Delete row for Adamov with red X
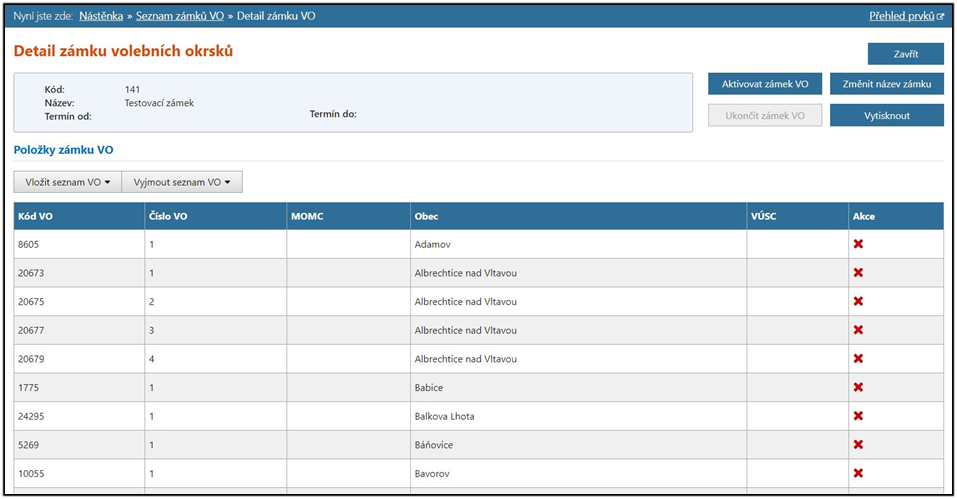The image size is (957, 499). (x=858, y=244)
